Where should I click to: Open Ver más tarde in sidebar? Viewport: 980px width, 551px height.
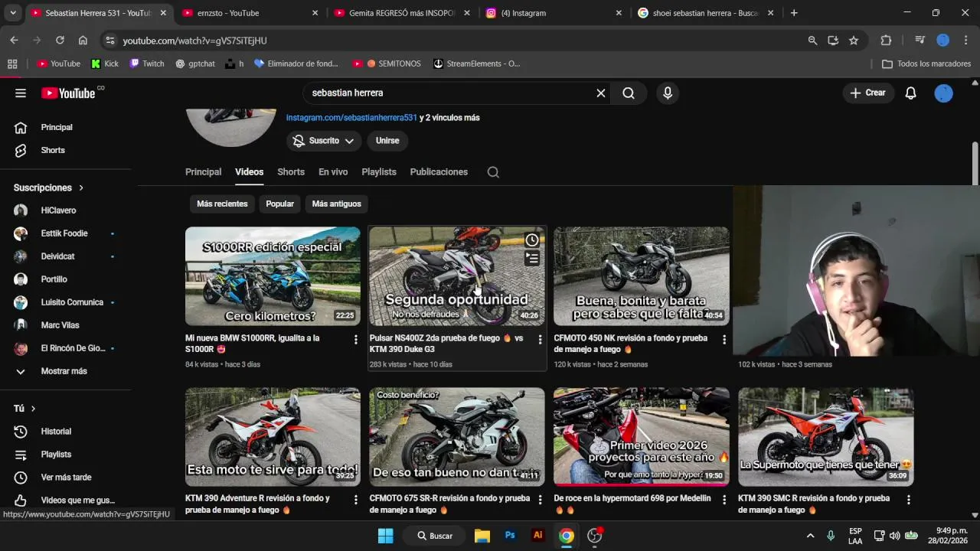pyautogui.click(x=64, y=478)
